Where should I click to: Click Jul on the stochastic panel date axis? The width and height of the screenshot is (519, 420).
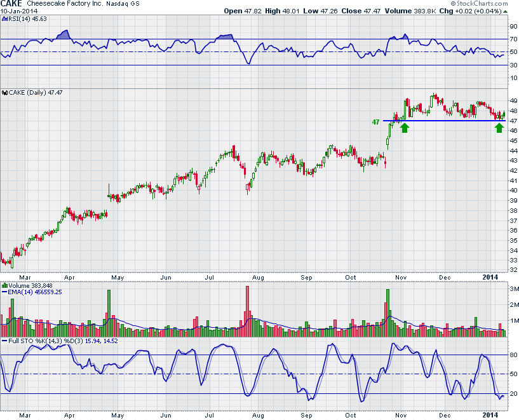pos(209,416)
